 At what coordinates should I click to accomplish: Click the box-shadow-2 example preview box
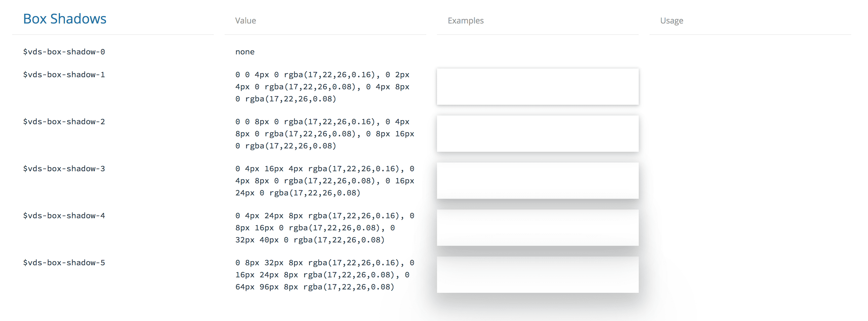pyautogui.click(x=538, y=134)
